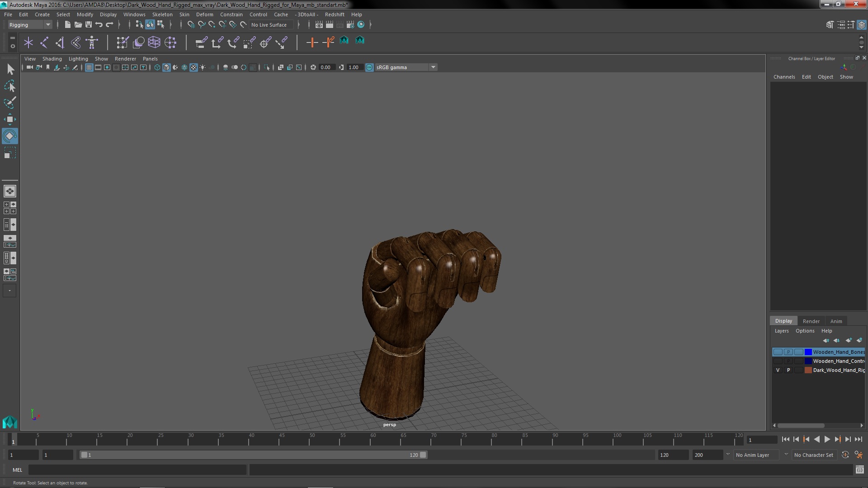
Task: Click the Save scene icon
Action: tap(89, 25)
